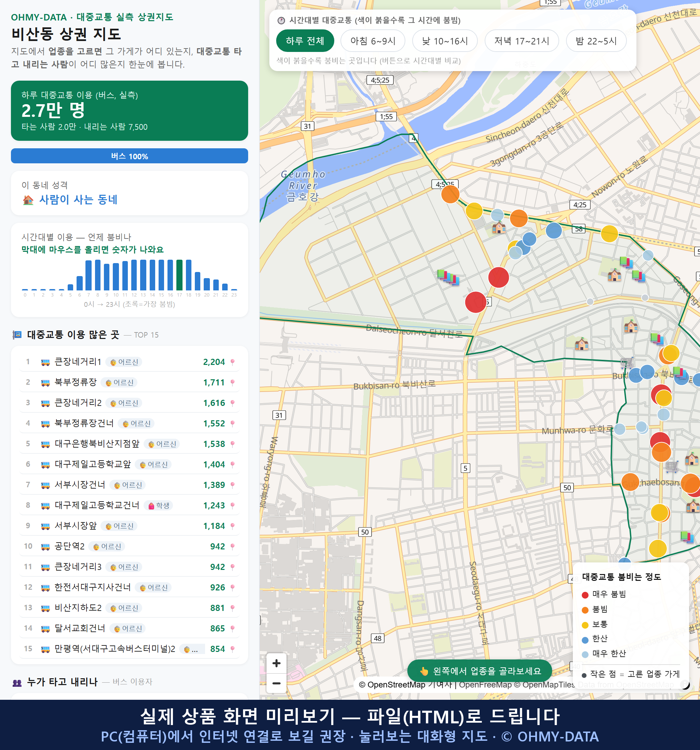
Task: Click the blue 한산 legend dot
Action: click(585, 640)
